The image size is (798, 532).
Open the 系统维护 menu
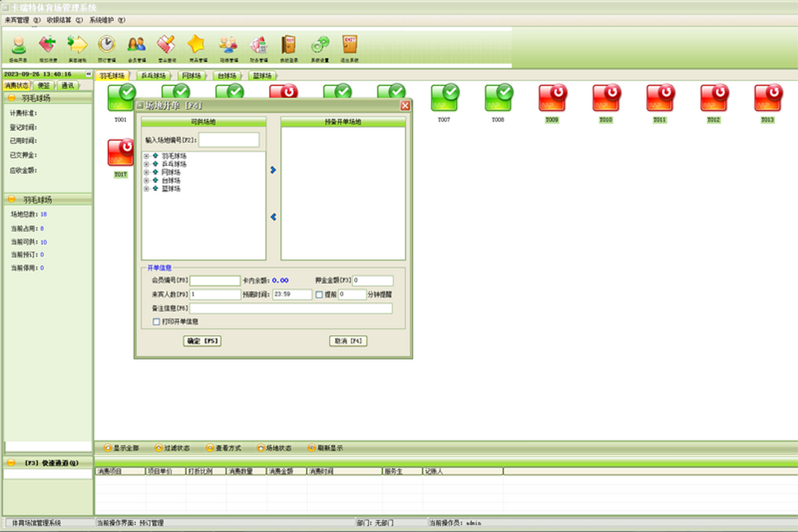click(x=107, y=20)
